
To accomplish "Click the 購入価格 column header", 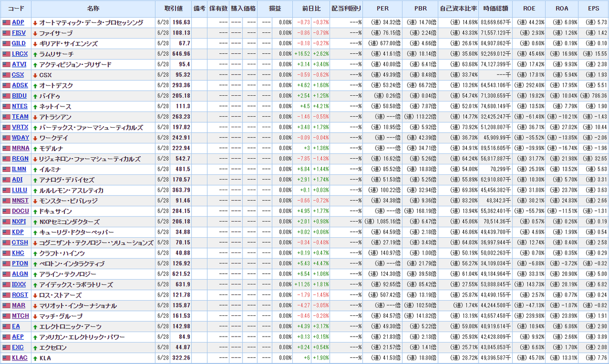I will click(243, 9).
